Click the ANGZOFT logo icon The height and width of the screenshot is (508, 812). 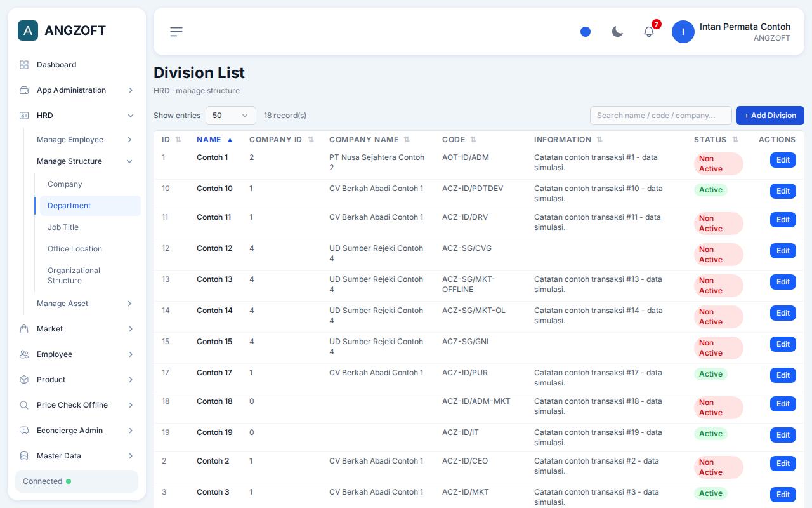(28, 30)
